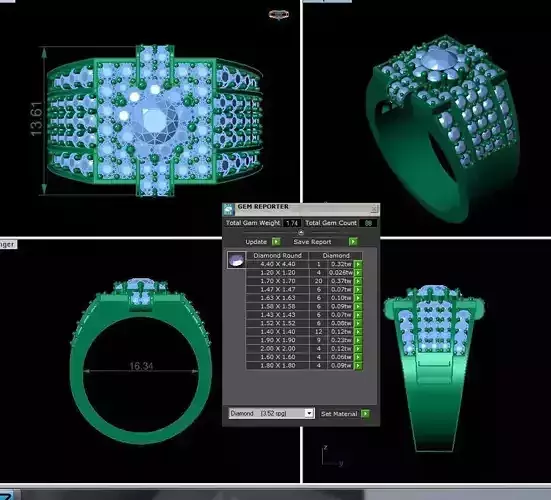Viewport: 551px width, 500px height.
Task: Select the 1.52 X 1.52 size cell
Action: [278, 323]
